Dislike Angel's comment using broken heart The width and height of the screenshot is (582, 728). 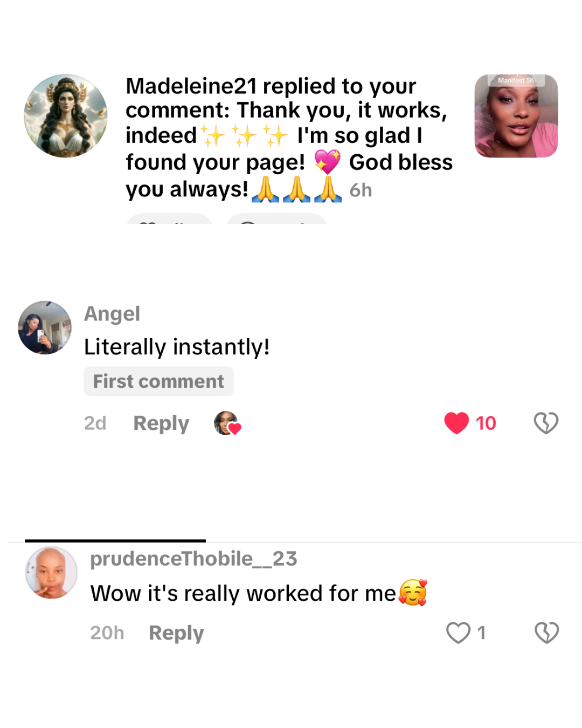[546, 423]
